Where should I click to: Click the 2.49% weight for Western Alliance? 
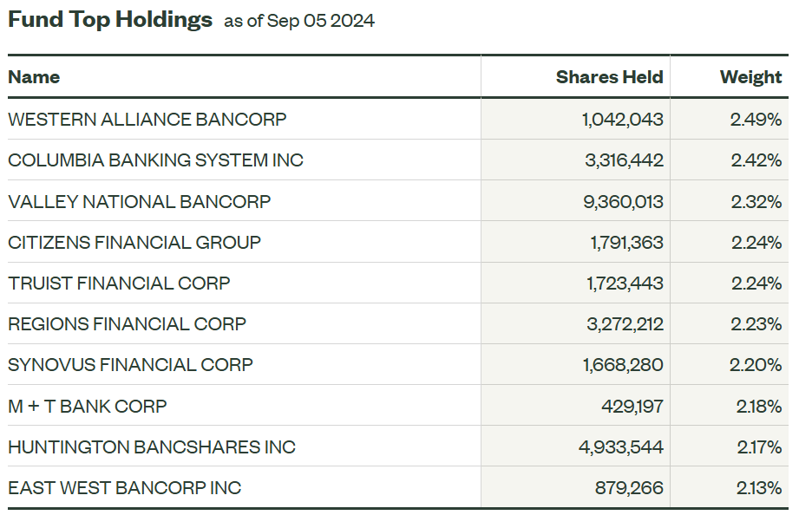756,120
